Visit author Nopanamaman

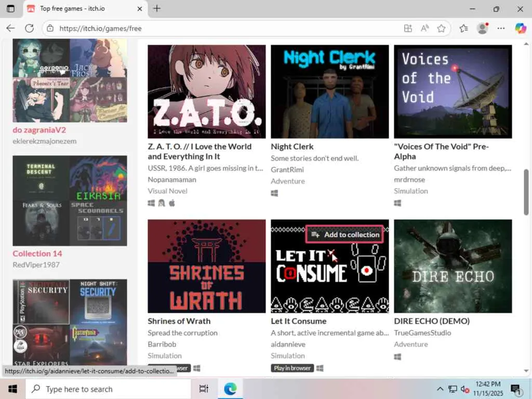172,179
